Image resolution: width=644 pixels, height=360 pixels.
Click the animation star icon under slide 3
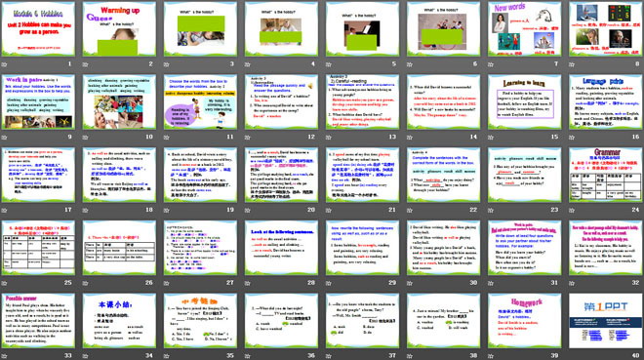pyautogui.click(x=166, y=64)
